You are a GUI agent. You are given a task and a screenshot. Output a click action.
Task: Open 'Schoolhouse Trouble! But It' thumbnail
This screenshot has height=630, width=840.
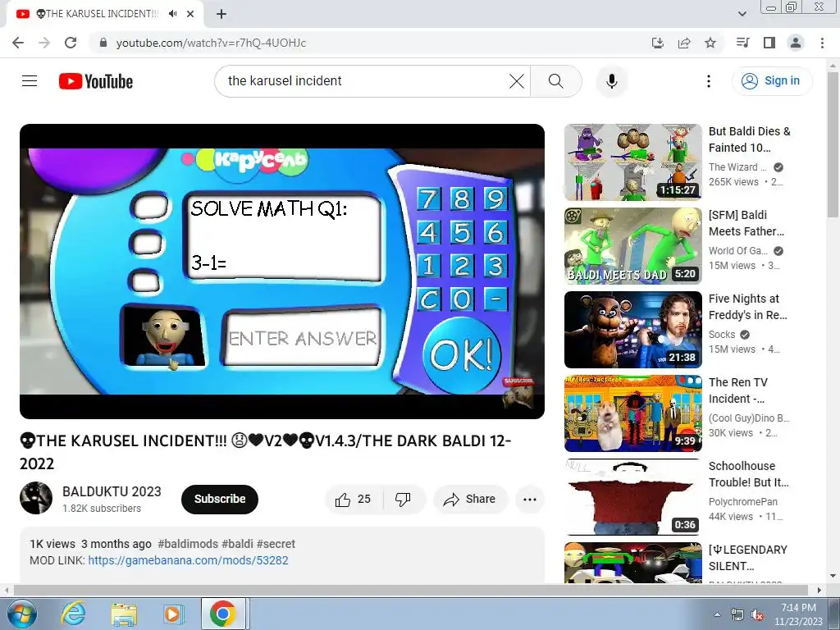pyautogui.click(x=632, y=496)
